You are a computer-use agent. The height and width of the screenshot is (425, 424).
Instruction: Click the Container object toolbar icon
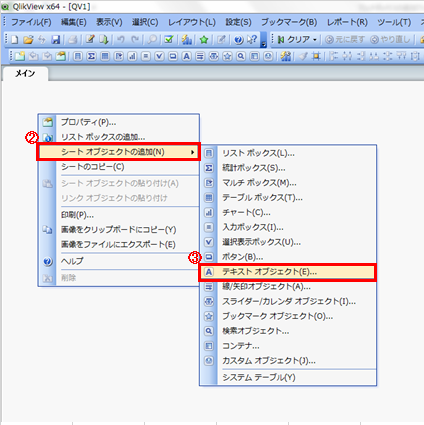tap(254, 56)
